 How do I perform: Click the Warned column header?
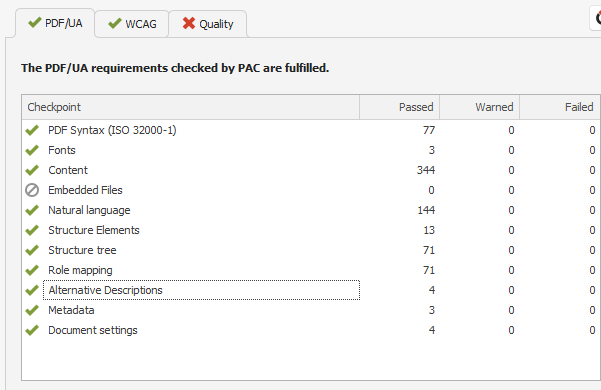pos(479,107)
